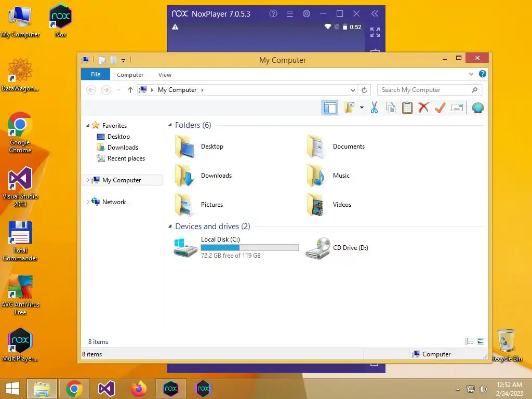
Task: Toggle NoxPlayer fullscreen arrows icon
Action: 375,32
